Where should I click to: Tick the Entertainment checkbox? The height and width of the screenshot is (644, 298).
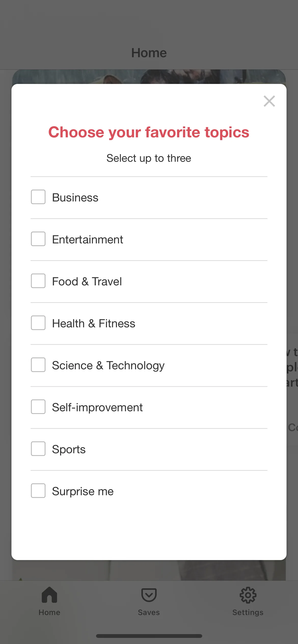point(38,239)
